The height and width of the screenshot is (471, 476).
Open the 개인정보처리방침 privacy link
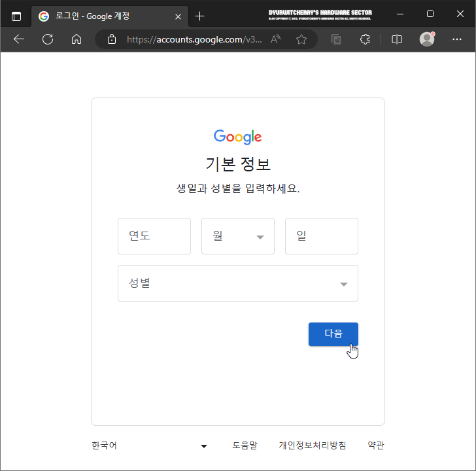(313, 445)
